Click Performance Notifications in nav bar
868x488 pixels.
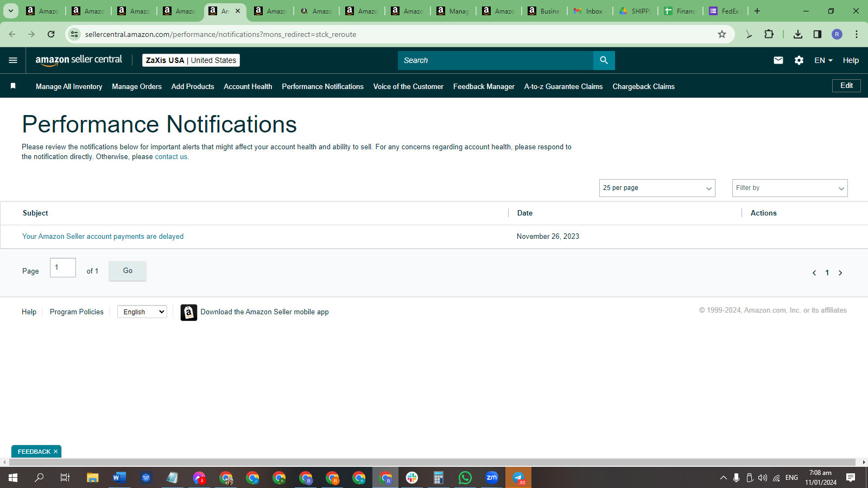coord(322,86)
